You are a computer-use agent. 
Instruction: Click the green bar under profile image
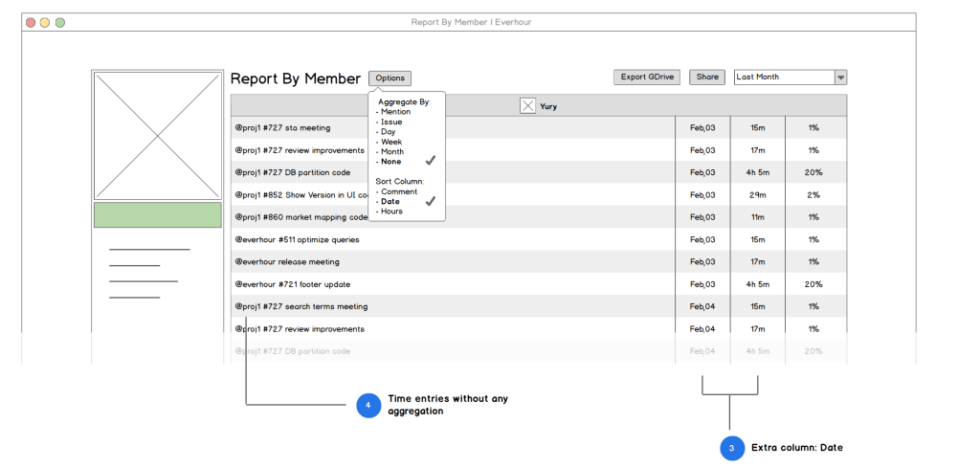158,214
